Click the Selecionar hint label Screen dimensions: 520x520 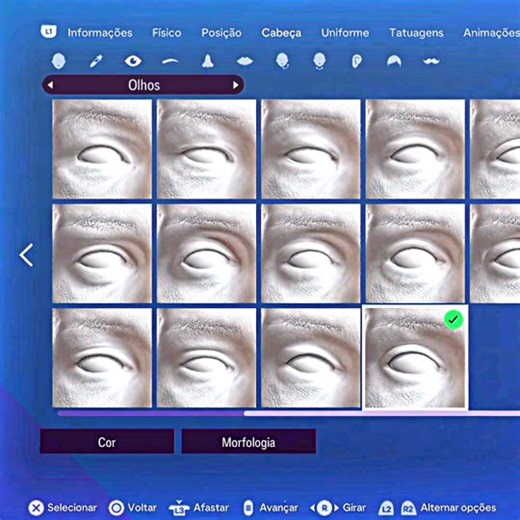tap(72, 508)
